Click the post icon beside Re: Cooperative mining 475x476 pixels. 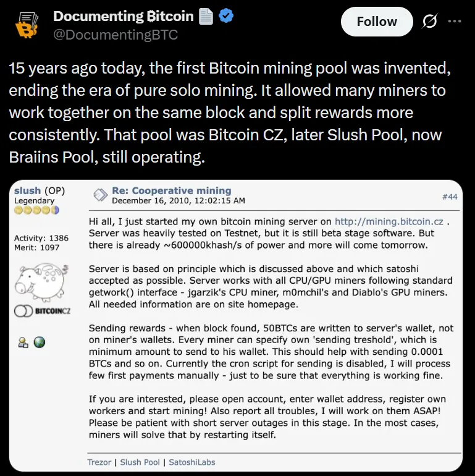99,195
